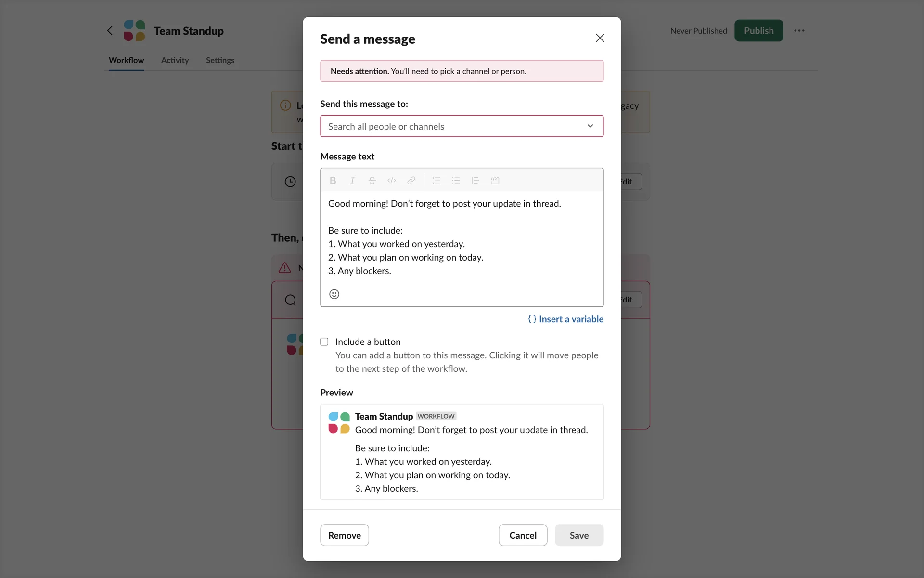Open the three-dots more options menu
This screenshot has height=578, width=924.
tap(799, 31)
